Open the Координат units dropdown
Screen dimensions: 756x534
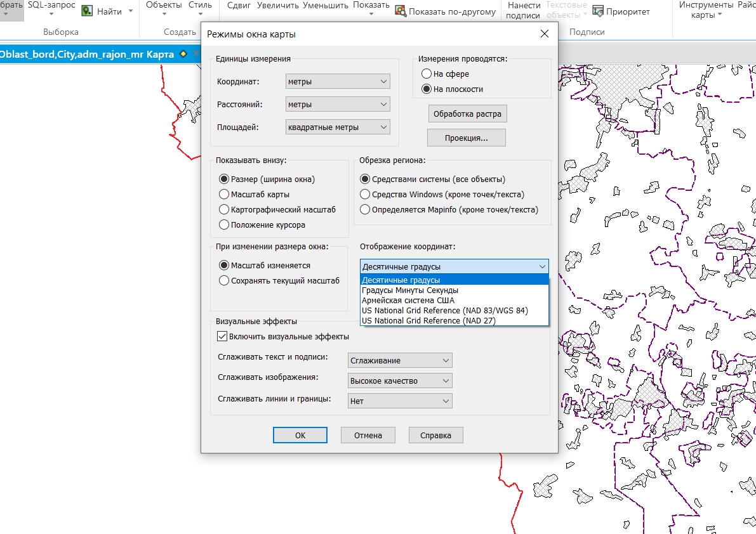click(x=338, y=81)
